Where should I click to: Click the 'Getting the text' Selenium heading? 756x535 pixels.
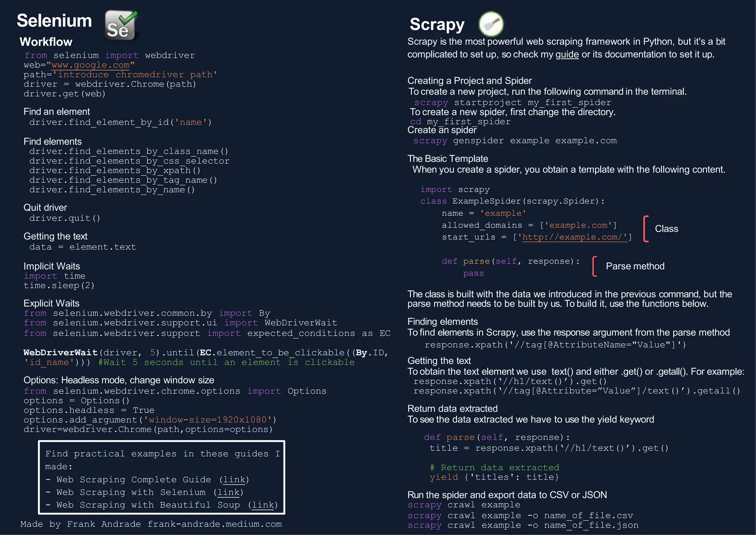coord(55,236)
